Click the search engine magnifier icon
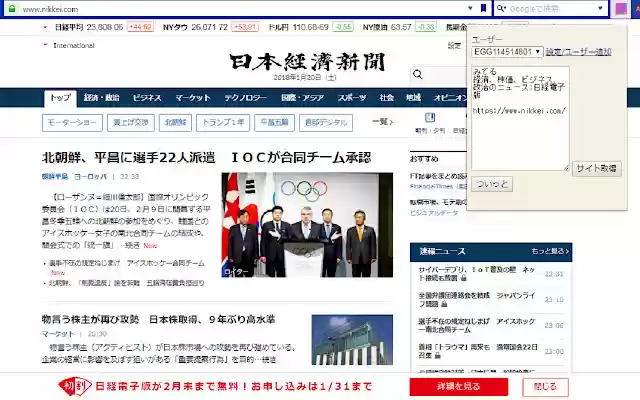640x400 pixels. coord(501,9)
